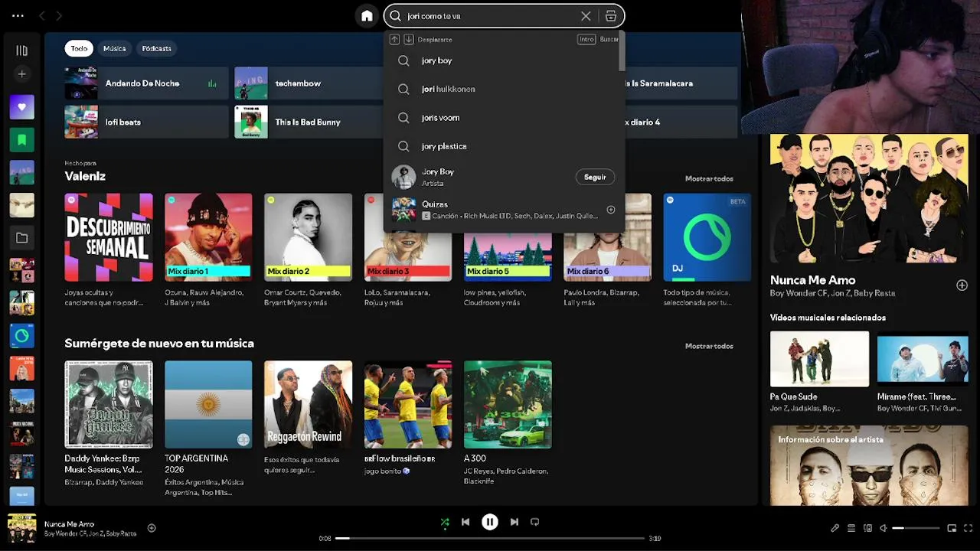Open TOP ARGENTINA 2026 playlist cover
The height and width of the screenshot is (551, 980).
click(208, 405)
